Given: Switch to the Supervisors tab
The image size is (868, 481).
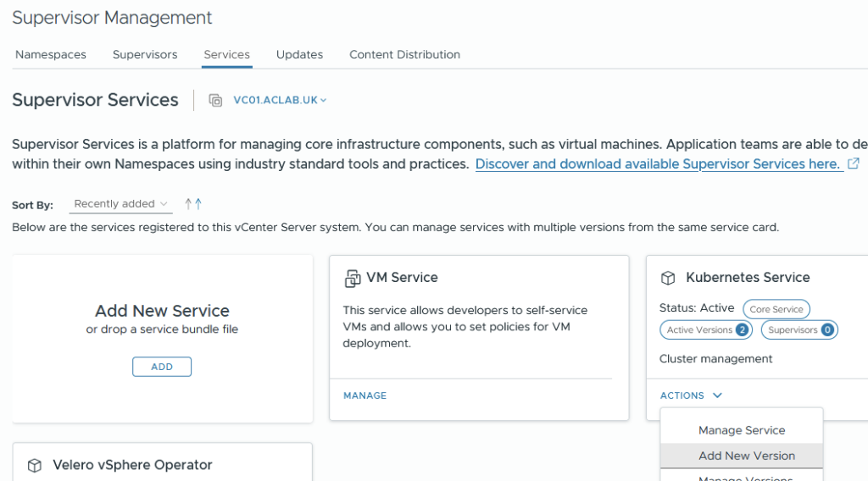Looking at the screenshot, I should pyautogui.click(x=145, y=54).
